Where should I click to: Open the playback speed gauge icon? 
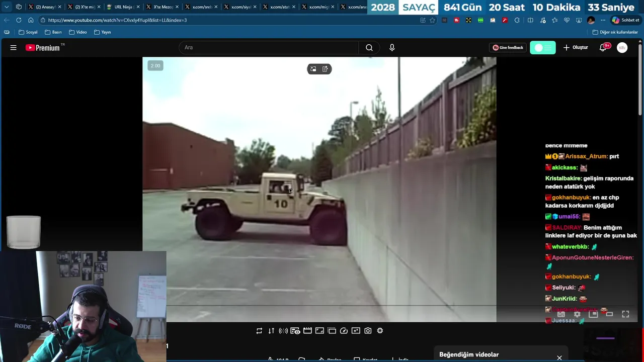344,331
